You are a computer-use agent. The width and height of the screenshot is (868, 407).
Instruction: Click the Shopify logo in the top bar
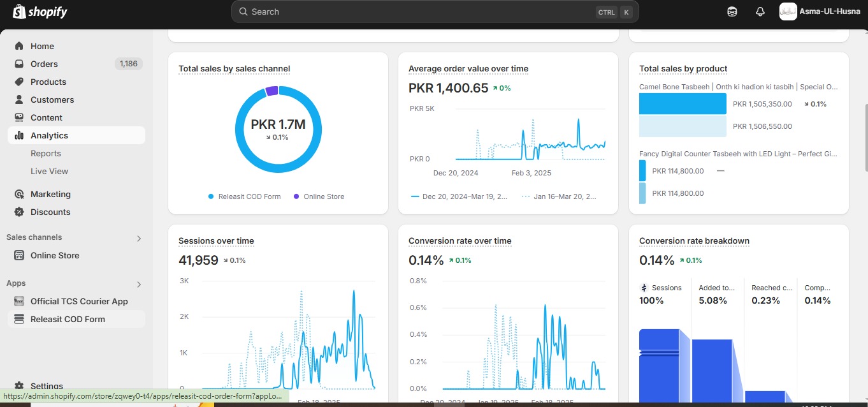pyautogui.click(x=40, y=11)
